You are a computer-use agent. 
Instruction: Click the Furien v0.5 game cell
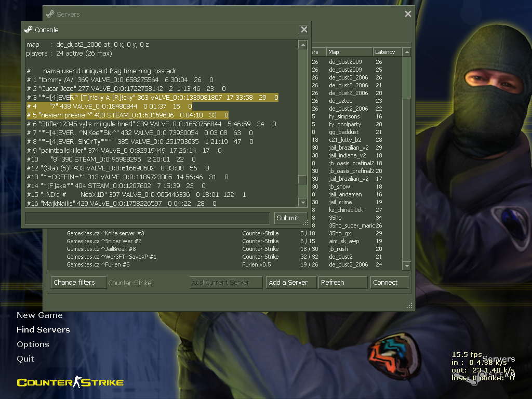257,264
